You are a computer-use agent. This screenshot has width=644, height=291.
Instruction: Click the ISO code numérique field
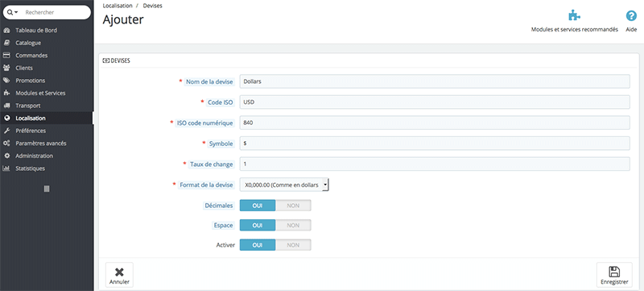pyautogui.click(x=435, y=123)
